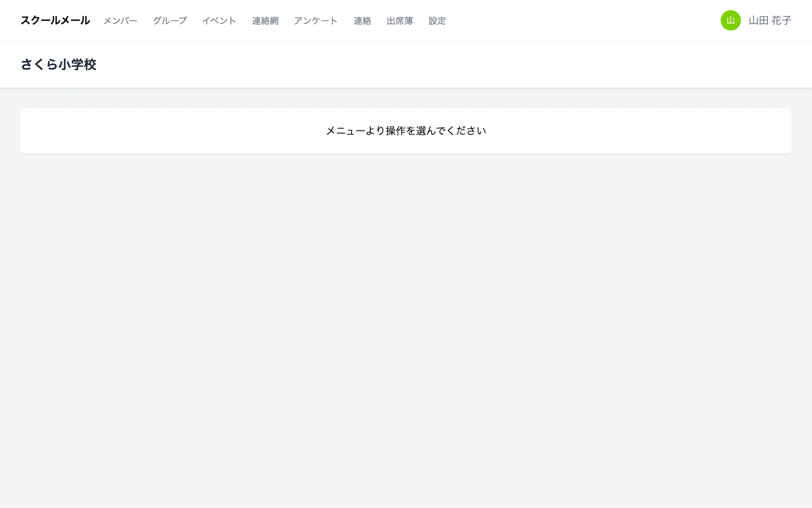Open 設定 in the navigation bar
The height and width of the screenshot is (508, 812).
437,21
